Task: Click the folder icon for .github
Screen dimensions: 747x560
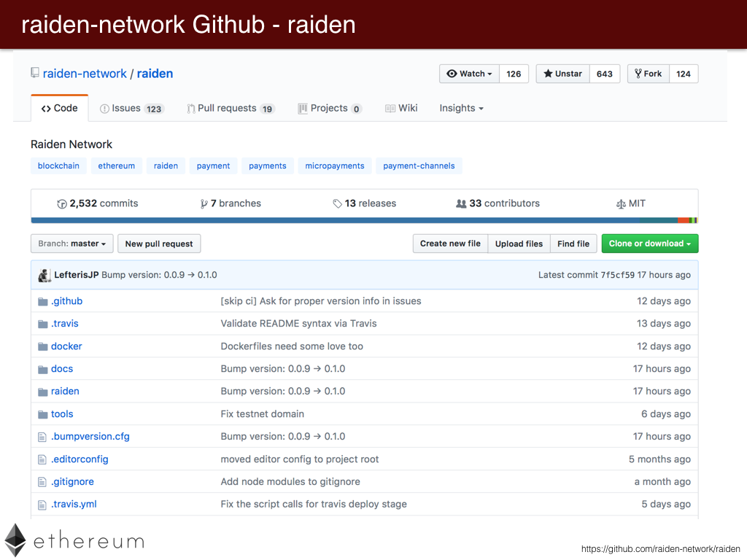Action: point(43,301)
